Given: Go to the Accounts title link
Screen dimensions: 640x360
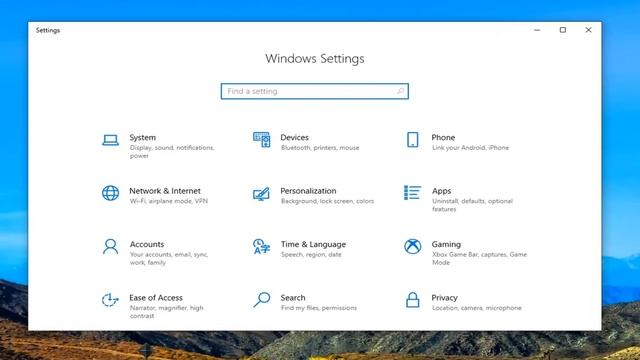Looking at the screenshot, I should (x=147, y=244).
